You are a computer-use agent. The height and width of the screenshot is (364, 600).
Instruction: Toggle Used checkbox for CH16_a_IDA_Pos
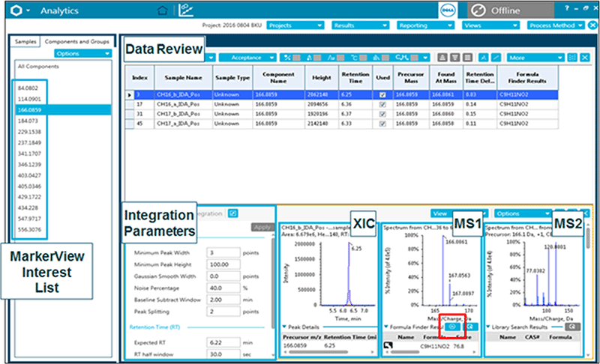tap(382, 104)
